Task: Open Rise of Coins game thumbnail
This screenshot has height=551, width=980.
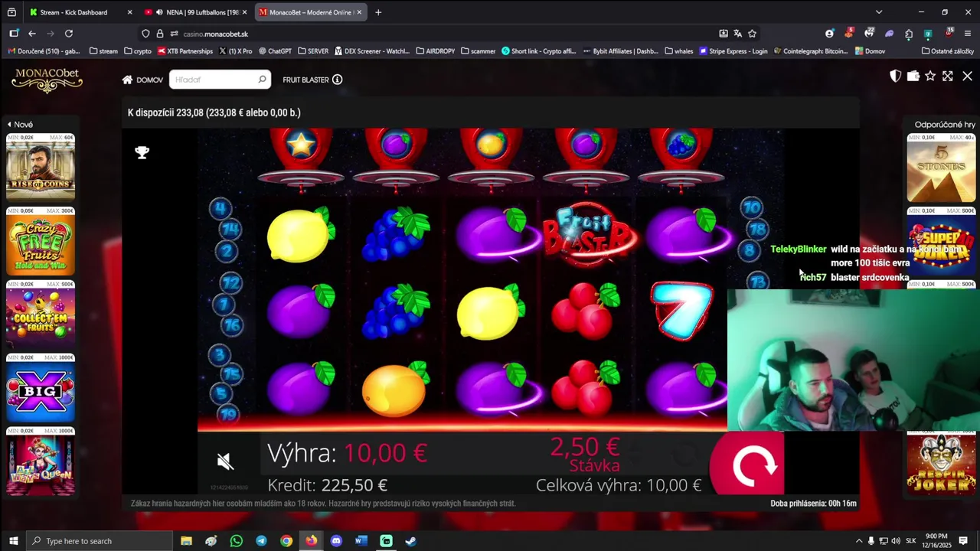Action: [x=41, y=167]
